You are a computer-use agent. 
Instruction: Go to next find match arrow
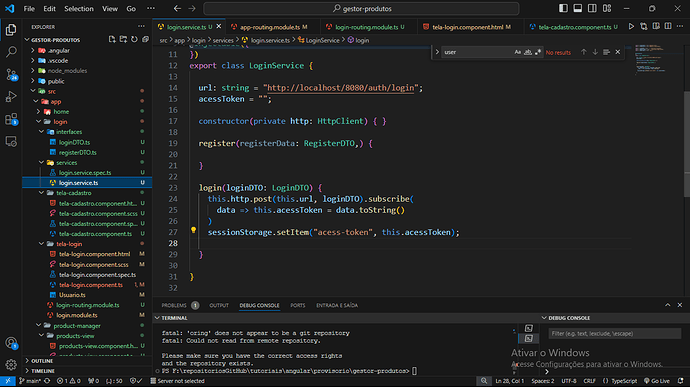pos(595,52)
